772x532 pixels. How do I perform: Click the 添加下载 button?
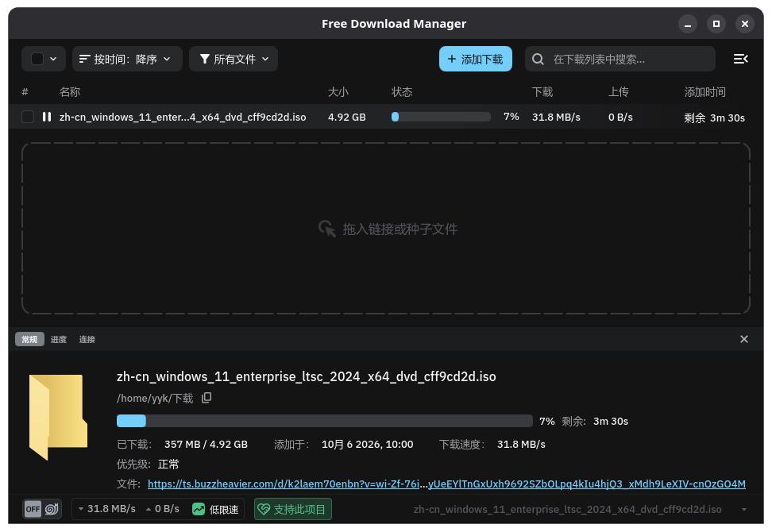(x=476, y=59)
